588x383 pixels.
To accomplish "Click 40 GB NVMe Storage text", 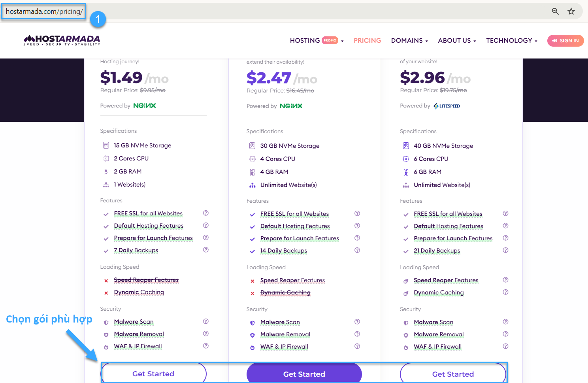I will click(x=443, y=146).
